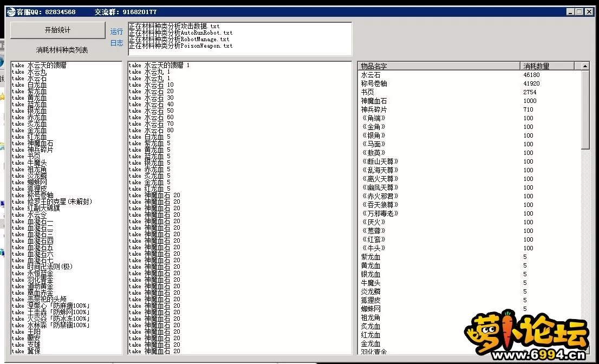Image resolution: width=599 pixels, height=364 pixels.
Task: Select 神兵碎片 row in item table
Action: [470, 109]
